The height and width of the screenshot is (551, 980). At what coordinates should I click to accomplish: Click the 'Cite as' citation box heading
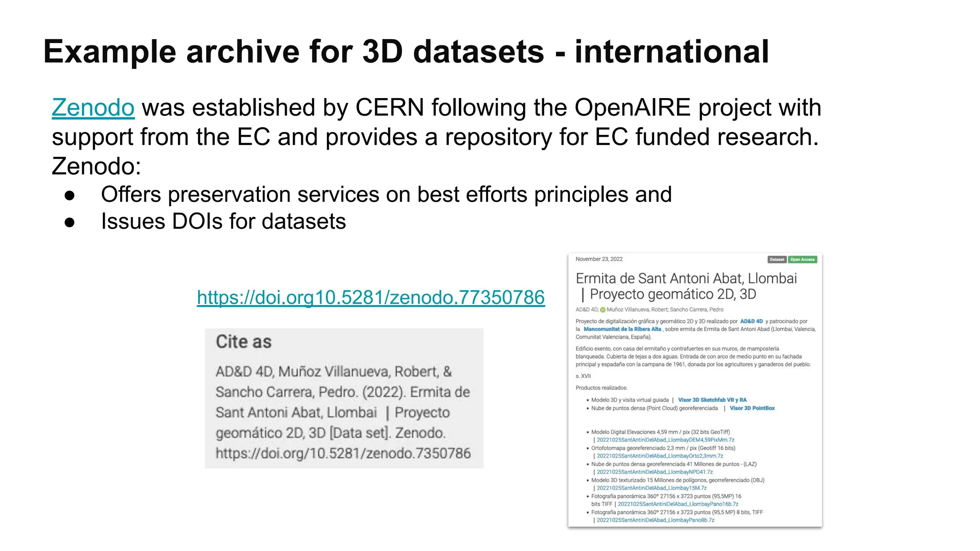pyautogui.click(x=244, y=342)
